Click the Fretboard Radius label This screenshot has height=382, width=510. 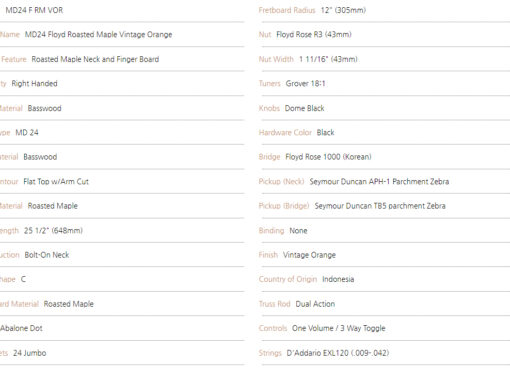pyautogui.click(x=287, y=10)
